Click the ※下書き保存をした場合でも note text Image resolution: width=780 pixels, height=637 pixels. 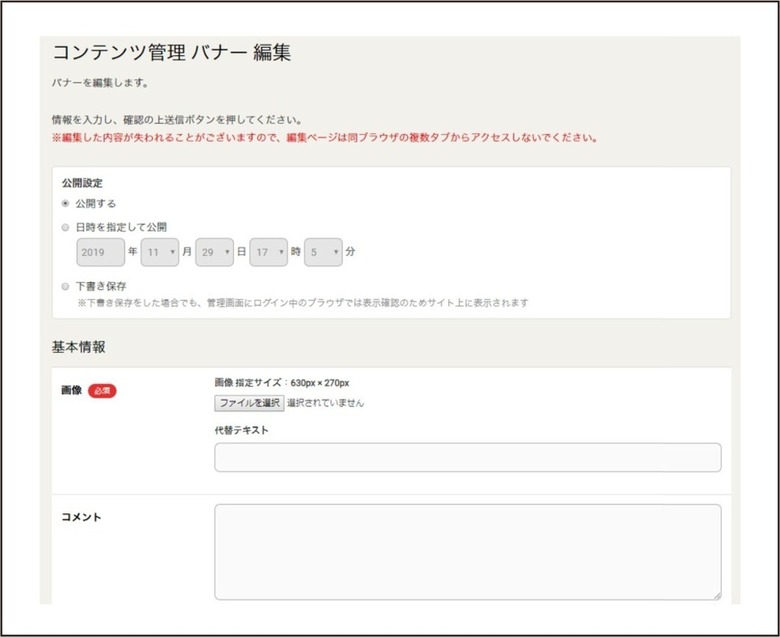pyautogui.click(x=303, y=302)
